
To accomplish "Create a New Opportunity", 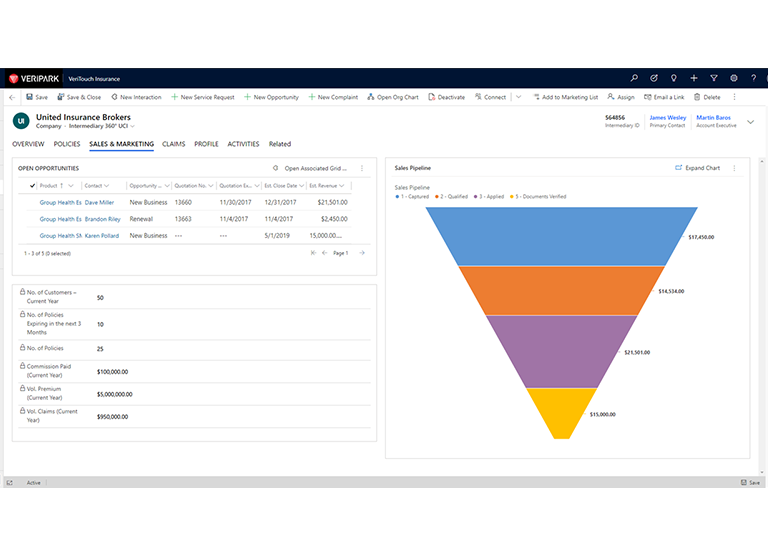I will coord(271,97).
